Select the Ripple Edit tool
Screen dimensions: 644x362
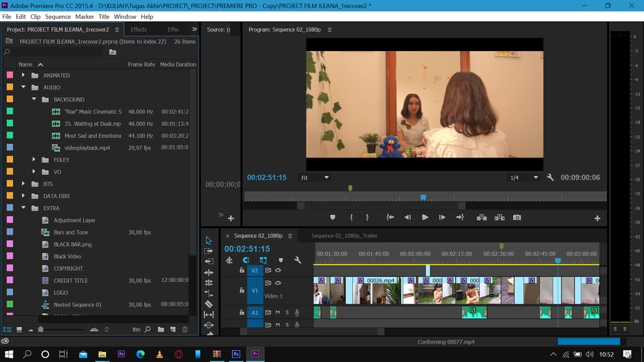pyautogui.click(x=209, y=272)
